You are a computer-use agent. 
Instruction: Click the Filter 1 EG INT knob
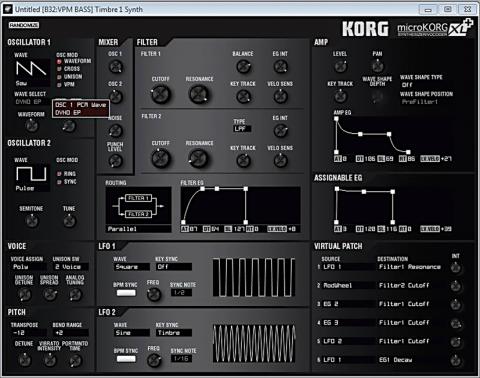click(x=280, y=67)
